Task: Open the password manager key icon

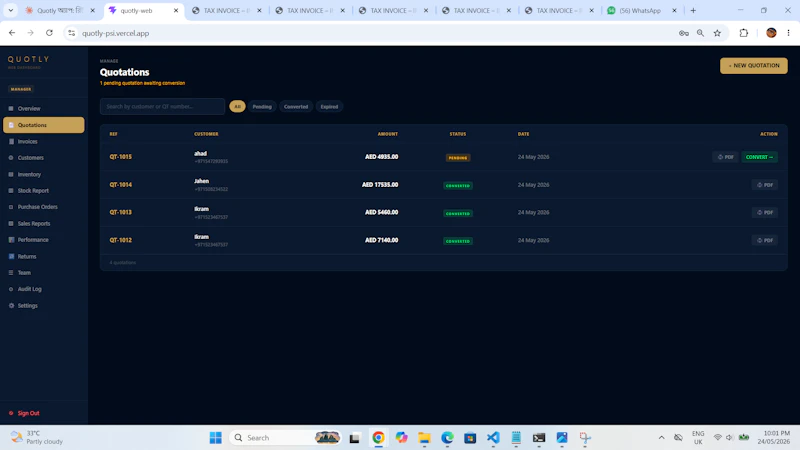Action: (684, 33)
